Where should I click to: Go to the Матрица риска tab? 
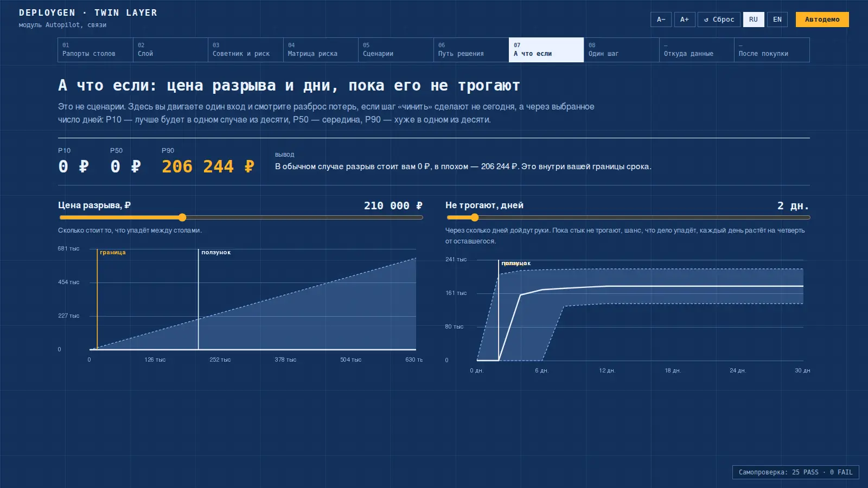[x=321, y=50]
